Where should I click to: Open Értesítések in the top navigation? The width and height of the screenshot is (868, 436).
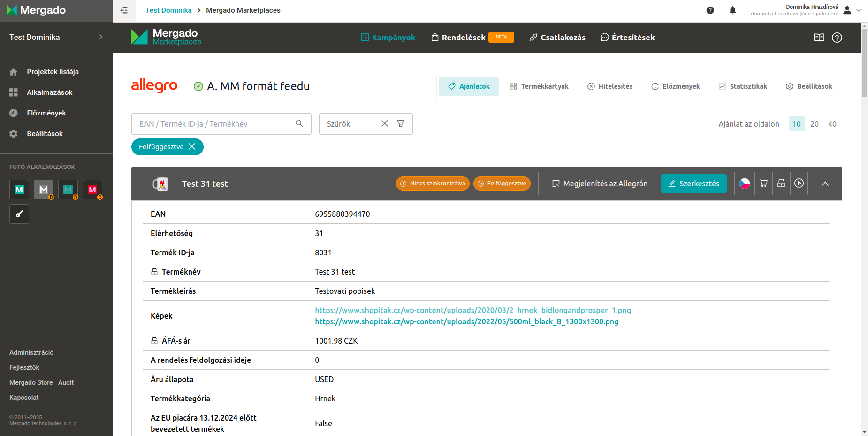coord(628,38)
